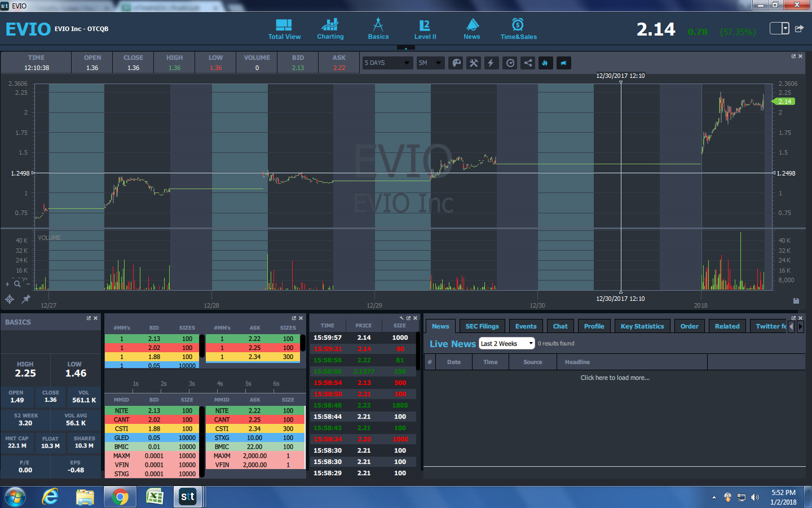This screenshot has width=812, height=508.
Task: Switch to the SEC Filings tab
Action: click(482, 326)
